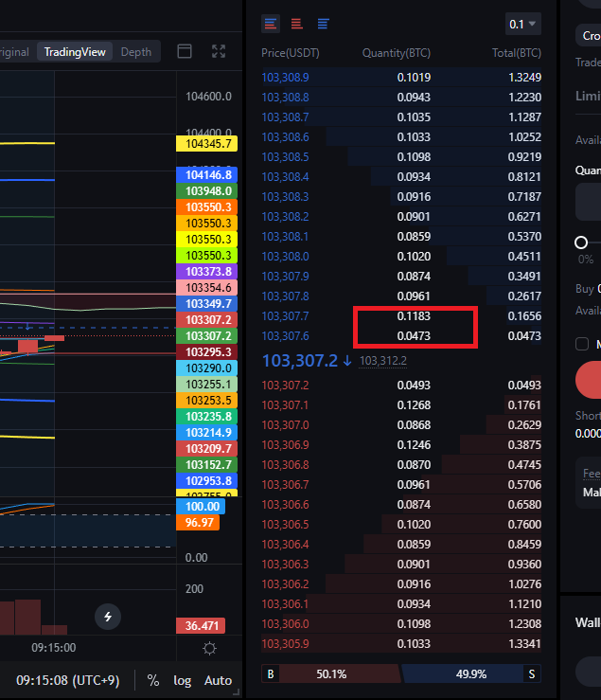601x700 pixels.
Task: Click the yellow 104345.7 price label
Action: [x=207, y=144]
